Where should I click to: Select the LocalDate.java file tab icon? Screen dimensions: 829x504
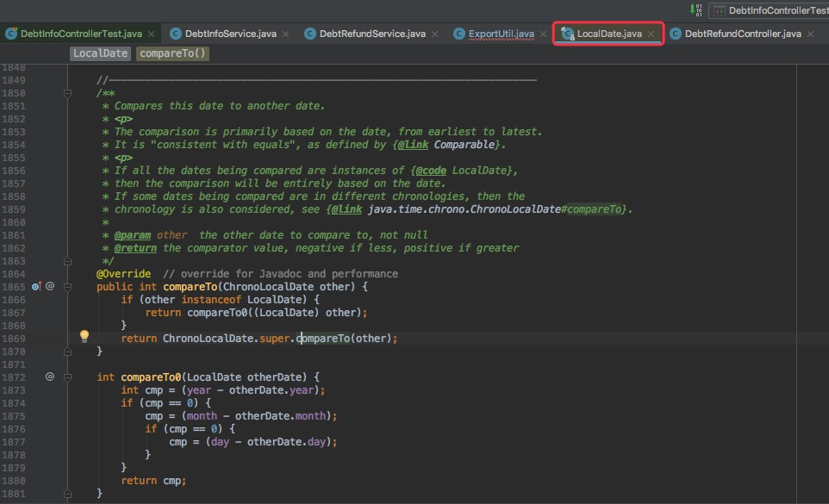pos(567,32)
